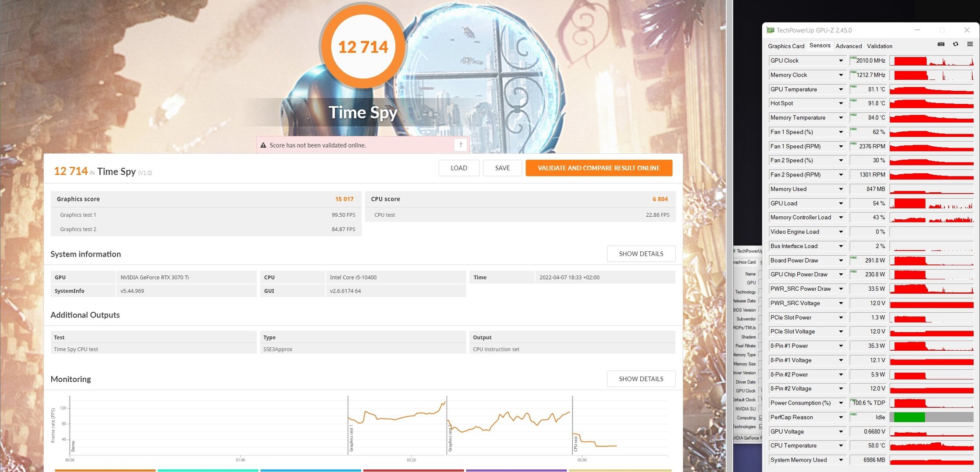The width and height of the screenshot is (980, 472).
Task: Click the Graphics test 1 marker on chart
Action: coord(351,438)
